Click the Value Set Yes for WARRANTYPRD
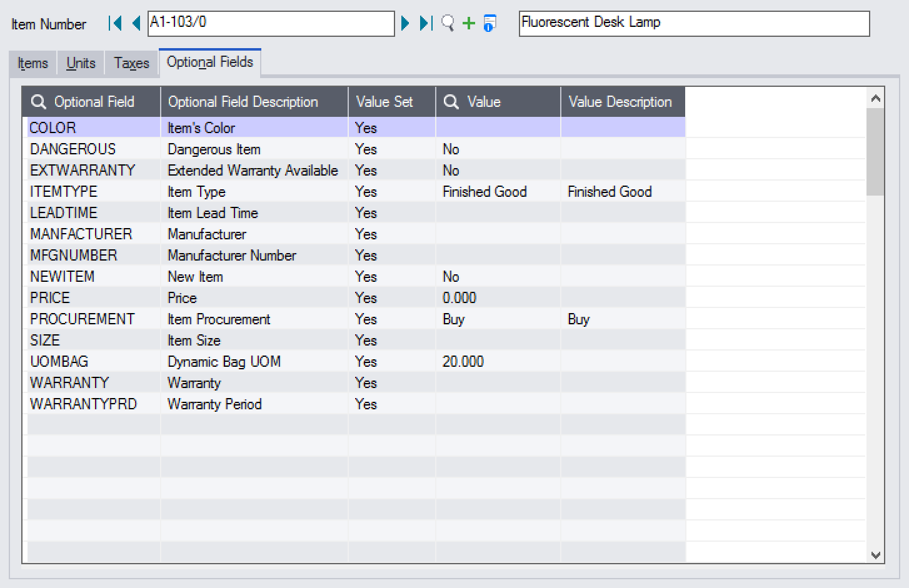The width and height of the screenshot is (909, 588). coord(392,404)
